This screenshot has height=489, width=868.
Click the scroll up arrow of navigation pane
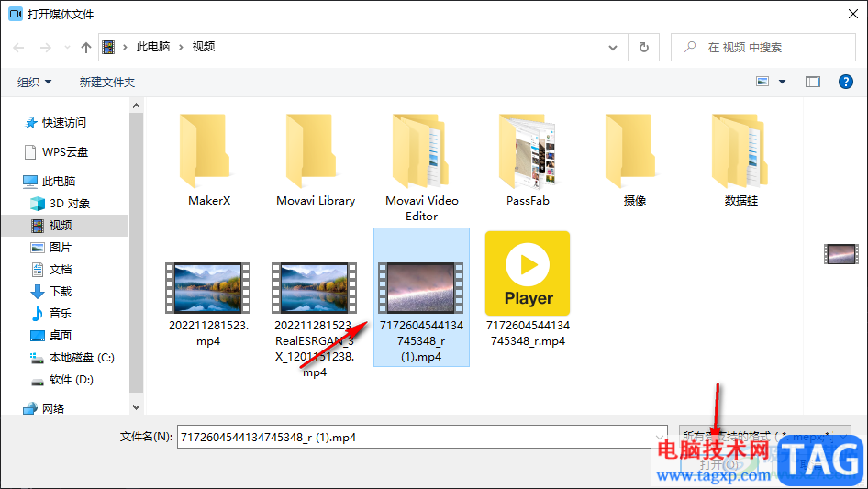[136, 106]
